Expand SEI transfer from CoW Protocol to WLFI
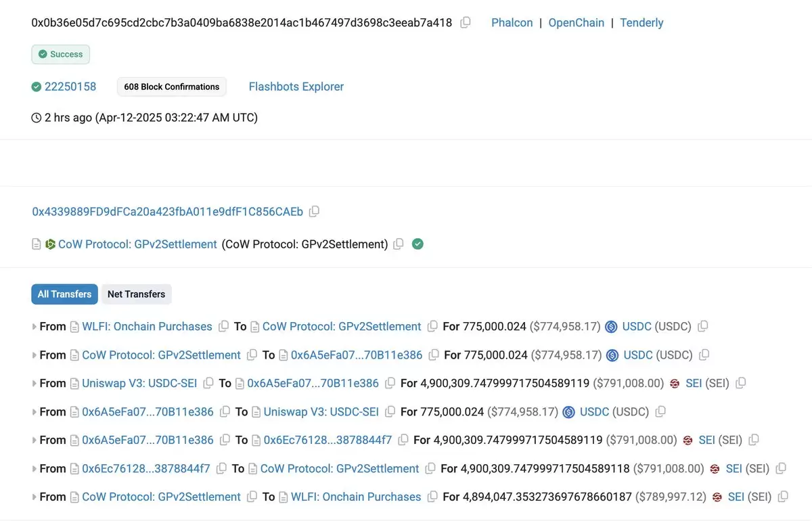Viewport: 812px width, 521px height. tap(35, 497)
